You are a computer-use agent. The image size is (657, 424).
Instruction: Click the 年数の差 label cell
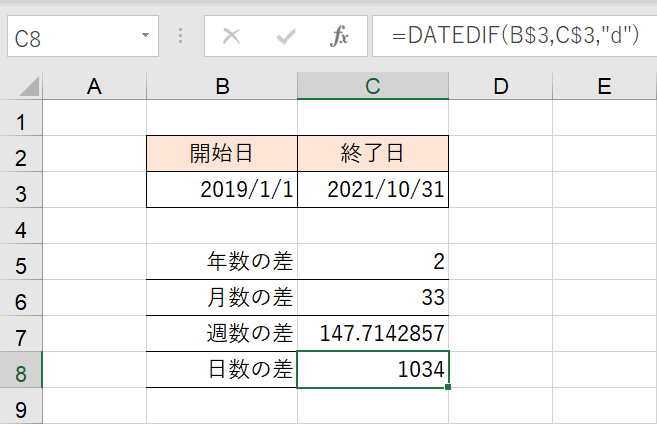pyautogui.click(x=222, y=262)
